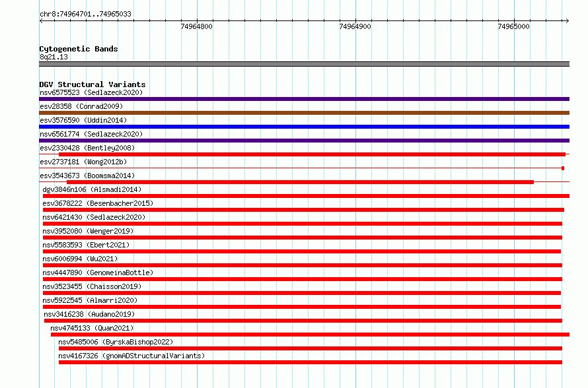The width and height of the screenshot is (588, 388).
Task: Open variant nsv4447890 (GenomeinaBottle) label
Action: 98,273
